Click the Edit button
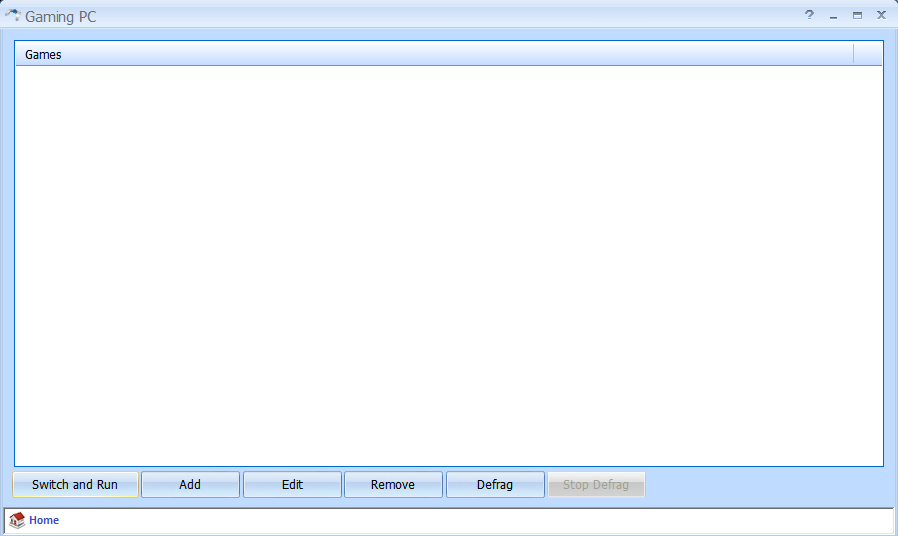This screenshot has height=536, width=898. (292, 485)
